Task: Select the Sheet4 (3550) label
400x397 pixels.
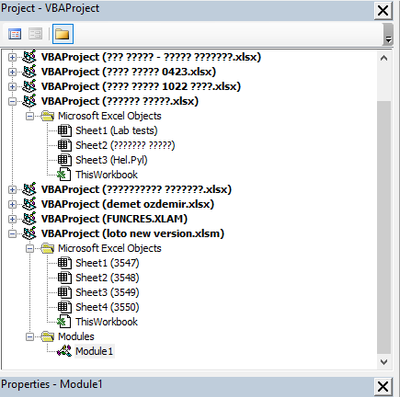Action: pyautogui.click(x=107, y=307)
